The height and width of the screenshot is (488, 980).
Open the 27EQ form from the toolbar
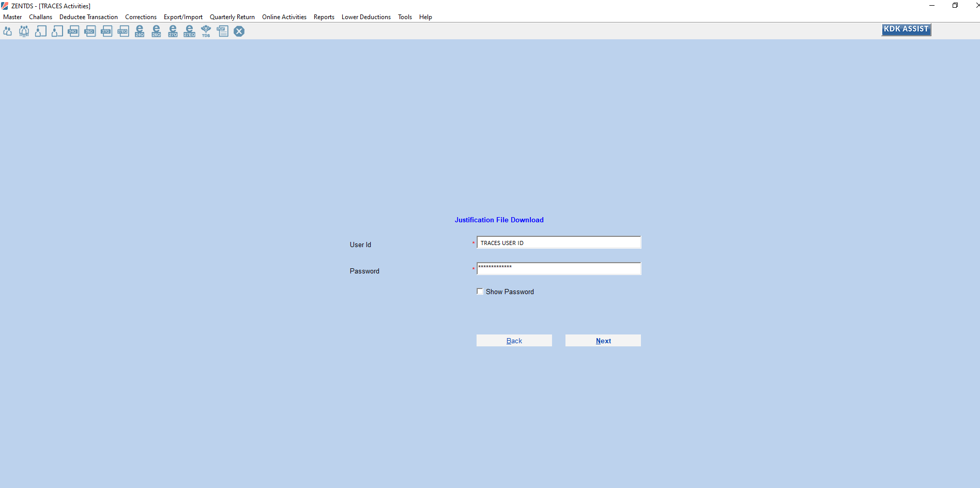[123, 31]
